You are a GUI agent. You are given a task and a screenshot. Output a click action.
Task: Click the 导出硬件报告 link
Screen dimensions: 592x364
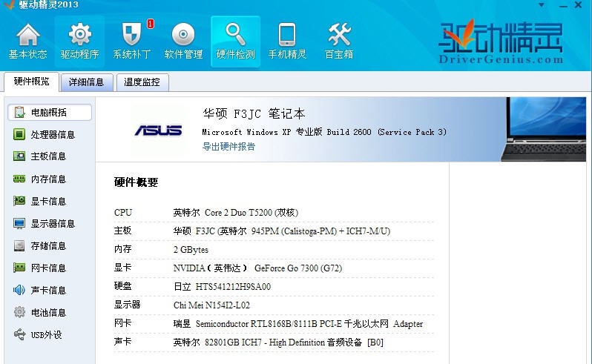coord(228,146)
